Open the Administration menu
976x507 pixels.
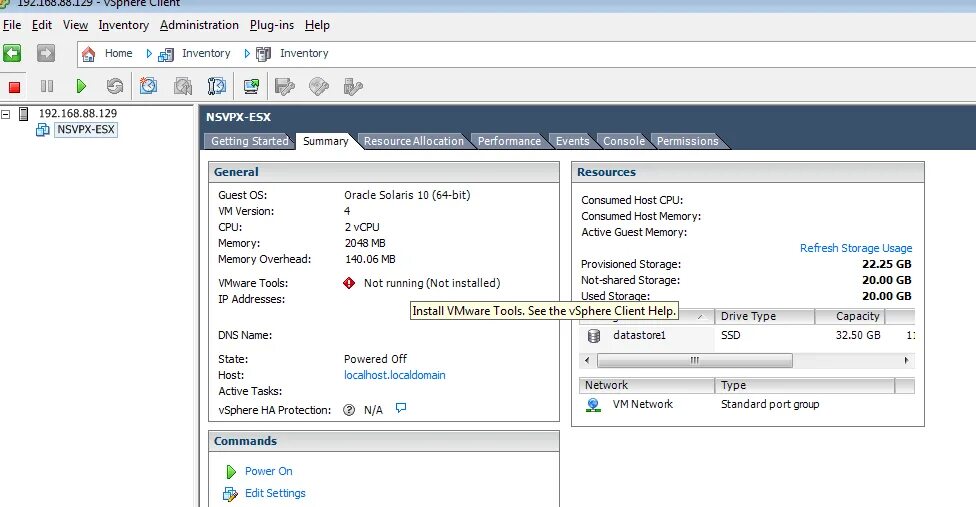pos(199,25)
